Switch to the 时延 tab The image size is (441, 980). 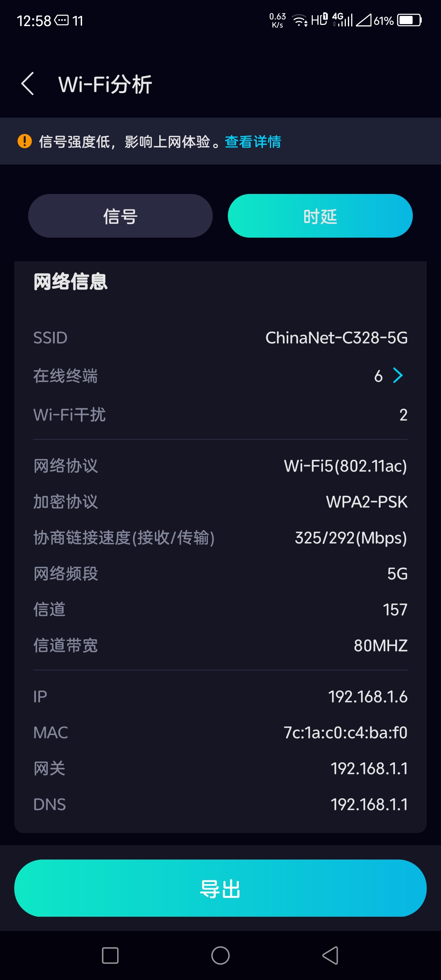320,216
